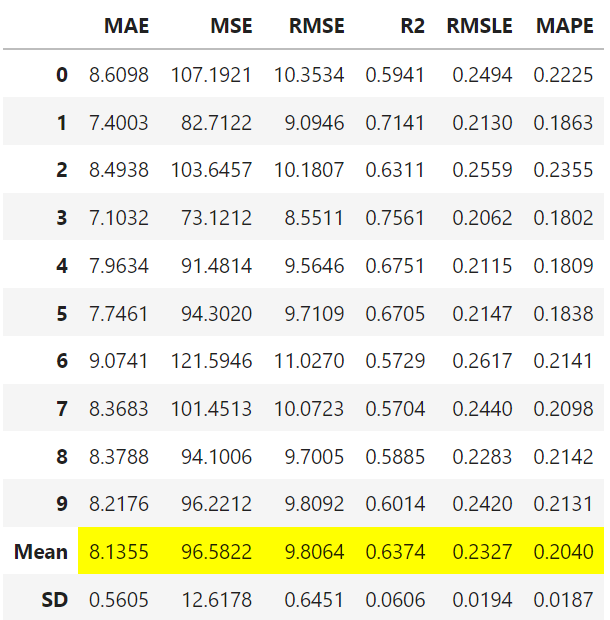Click SD value 0.0194
Screen dimensions: 610x620
tap(482, 600)
